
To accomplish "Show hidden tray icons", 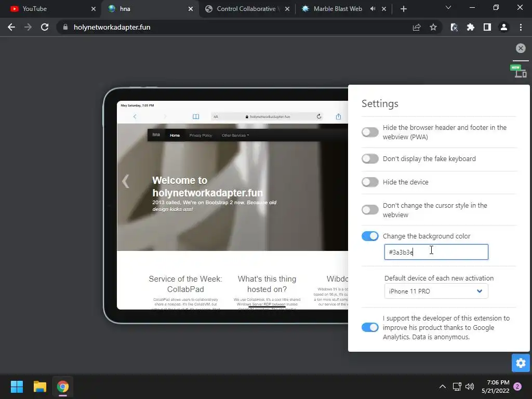I will tap(443, 387).
